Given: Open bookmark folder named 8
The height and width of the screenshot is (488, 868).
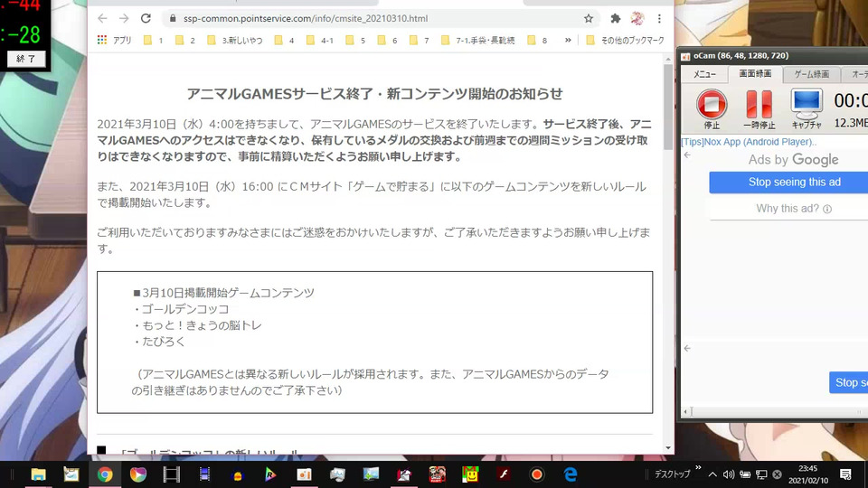Looking at the screenshot, I should pyautogui.click(x=537, y=40).
